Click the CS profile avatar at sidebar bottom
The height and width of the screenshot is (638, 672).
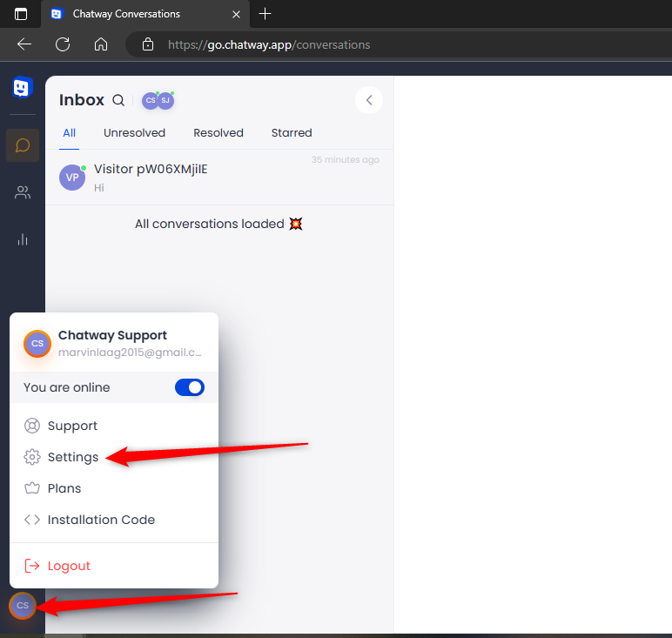(23, 606)
